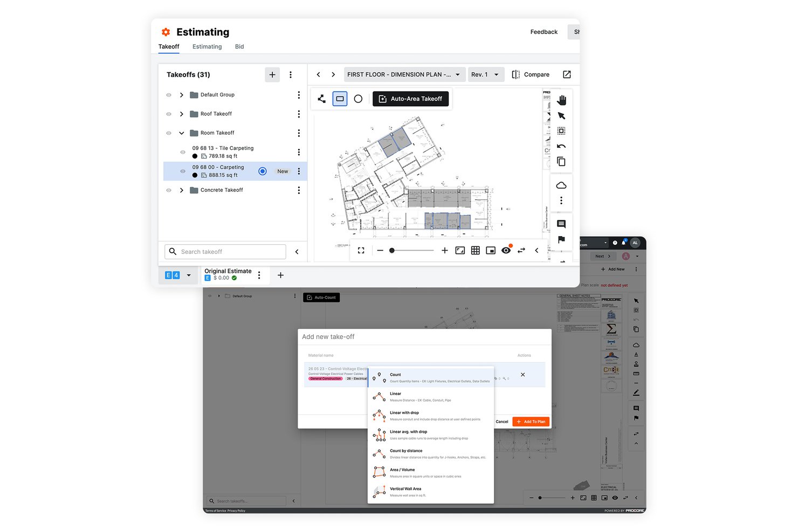
Task: Open the Takeoffs panel options menu
Action: coord(291,75)
